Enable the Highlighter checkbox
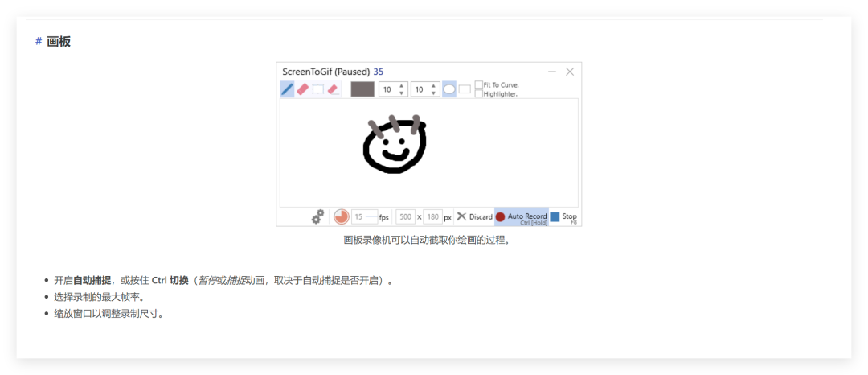Screen dimensions: 868x375 click(479, 93)
